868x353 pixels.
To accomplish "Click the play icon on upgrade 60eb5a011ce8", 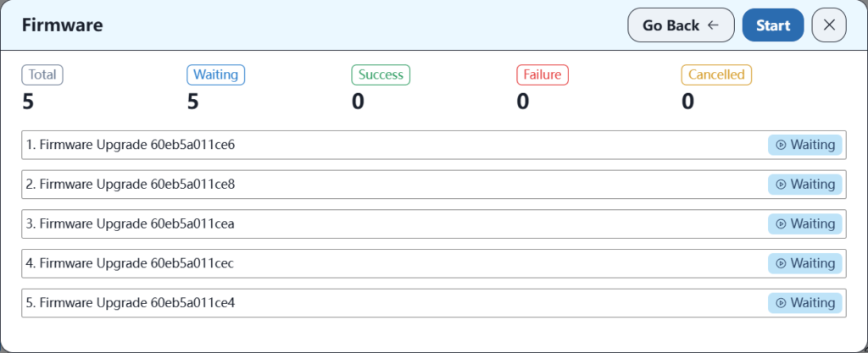I will [781, 185].
